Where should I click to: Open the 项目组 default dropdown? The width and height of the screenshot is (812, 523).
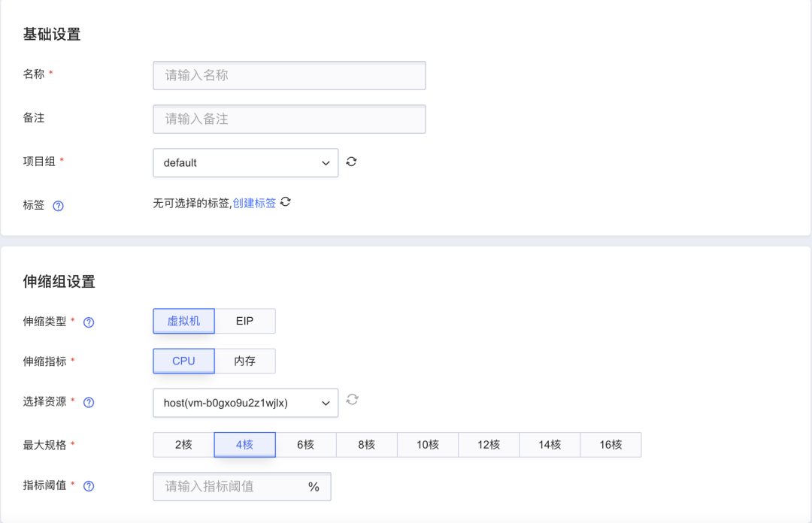point(246,162)
